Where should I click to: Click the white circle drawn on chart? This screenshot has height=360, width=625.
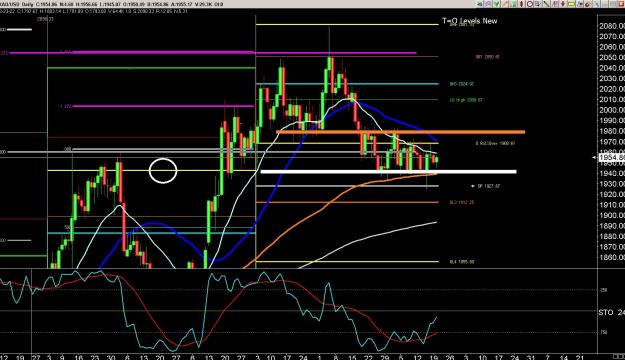[x=163, y=171]
